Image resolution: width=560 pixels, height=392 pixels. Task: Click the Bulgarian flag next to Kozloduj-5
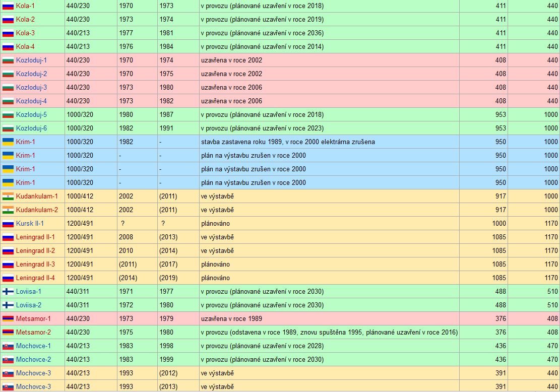point(8,115)
